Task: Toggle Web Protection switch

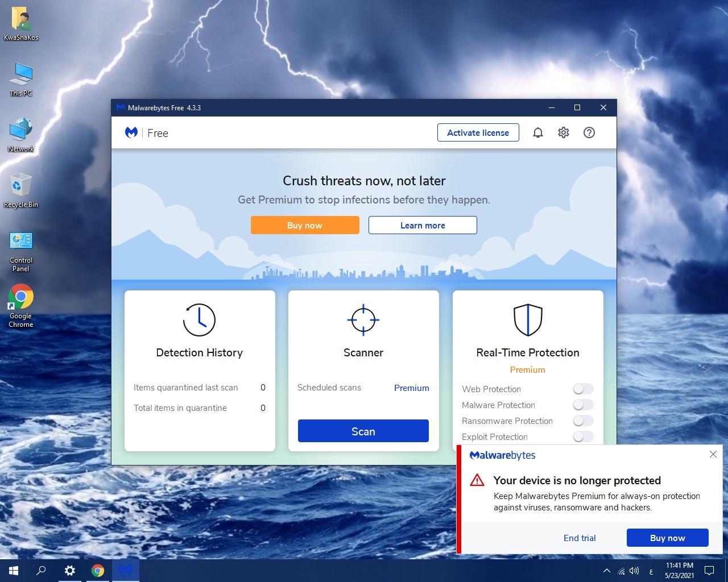Action: click(583, 389)
